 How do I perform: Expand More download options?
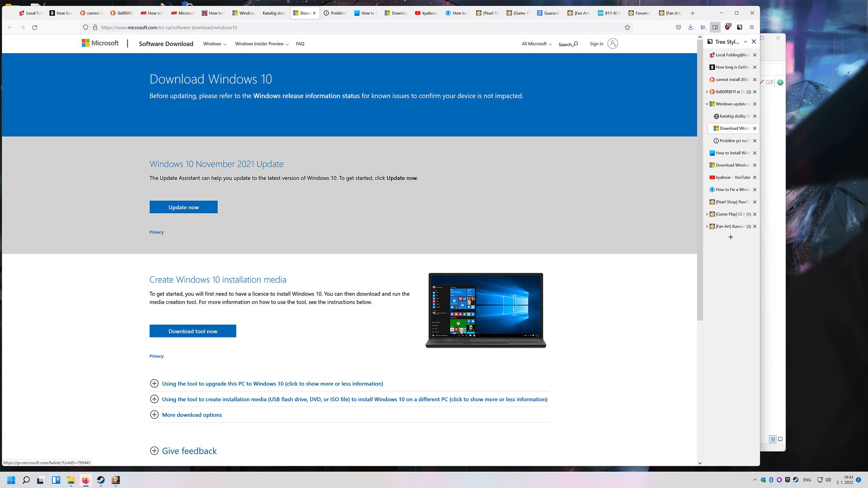tap(186, 415)
